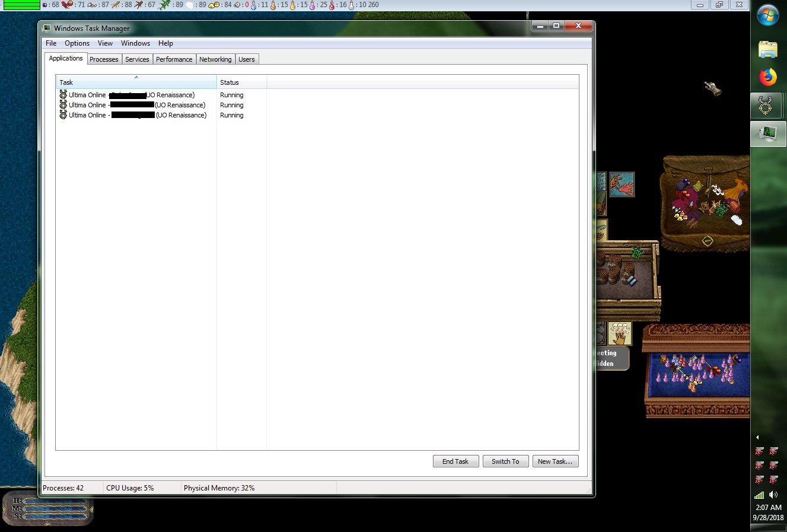Open the network signal tray icon
Screen dimensions: 787x532
tap(759, 495)
